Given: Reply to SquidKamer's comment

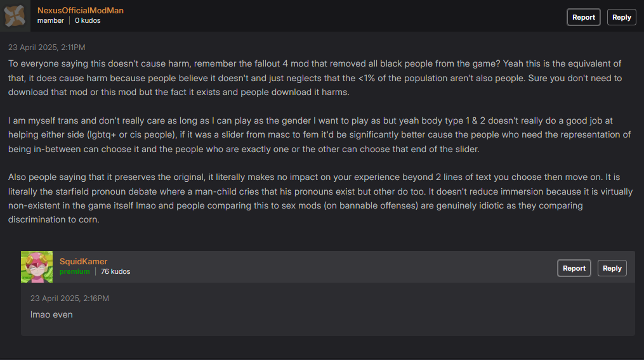Looking at the screenshot, I should pos(612,268).
